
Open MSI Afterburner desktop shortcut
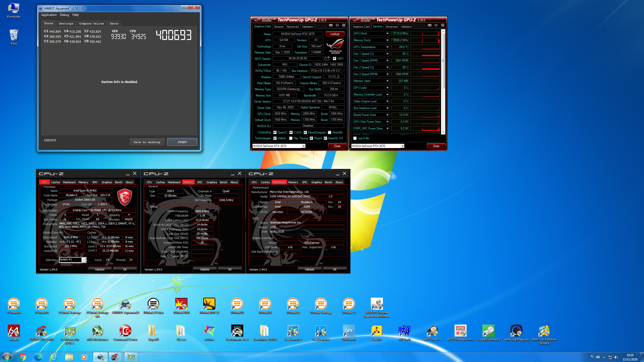pos(98,333)
